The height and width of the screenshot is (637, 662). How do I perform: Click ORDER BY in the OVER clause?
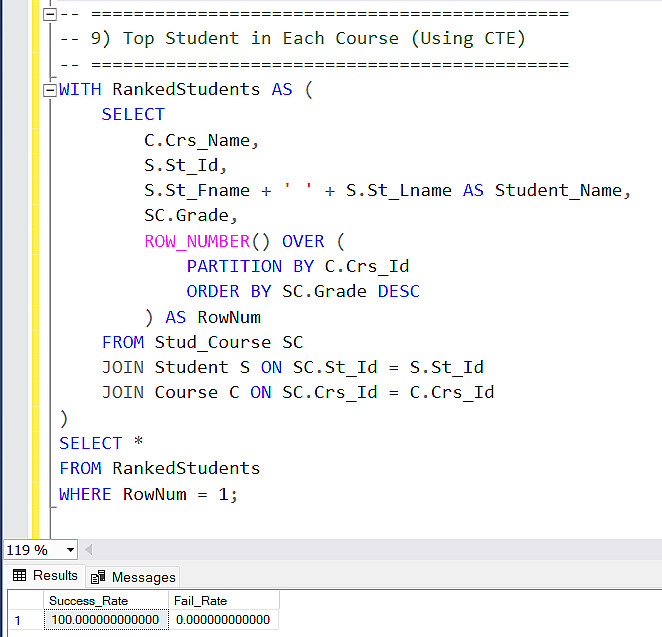[229, 291]
